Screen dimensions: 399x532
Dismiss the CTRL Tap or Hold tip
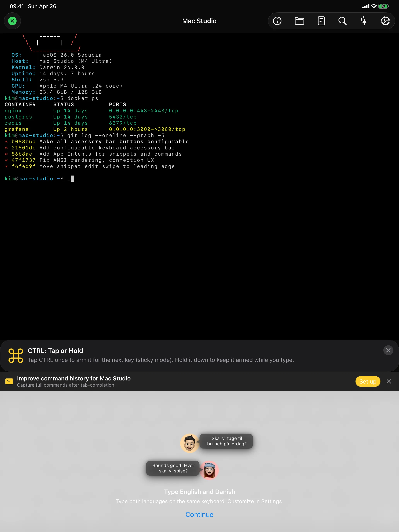[x=388, y=350]
